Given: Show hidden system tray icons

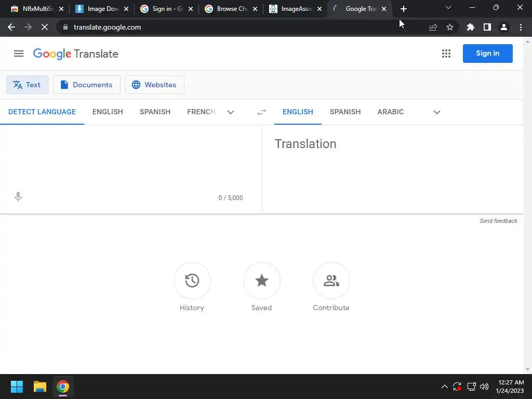Looking at the screenshot, I should click(445, 387).
